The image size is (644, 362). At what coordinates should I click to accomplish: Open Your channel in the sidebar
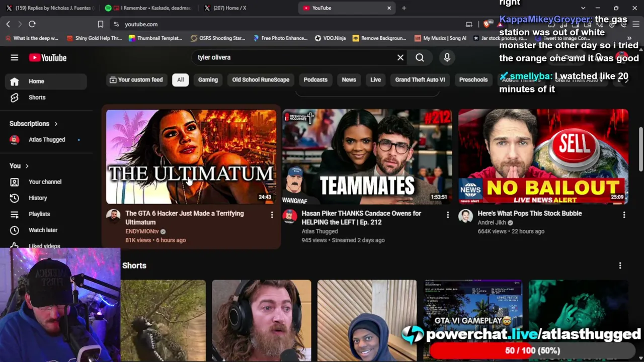(46, 182)
